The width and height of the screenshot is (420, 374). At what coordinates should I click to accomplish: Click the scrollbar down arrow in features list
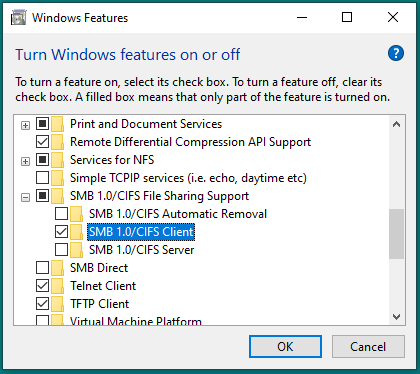(x=396, y=317)
